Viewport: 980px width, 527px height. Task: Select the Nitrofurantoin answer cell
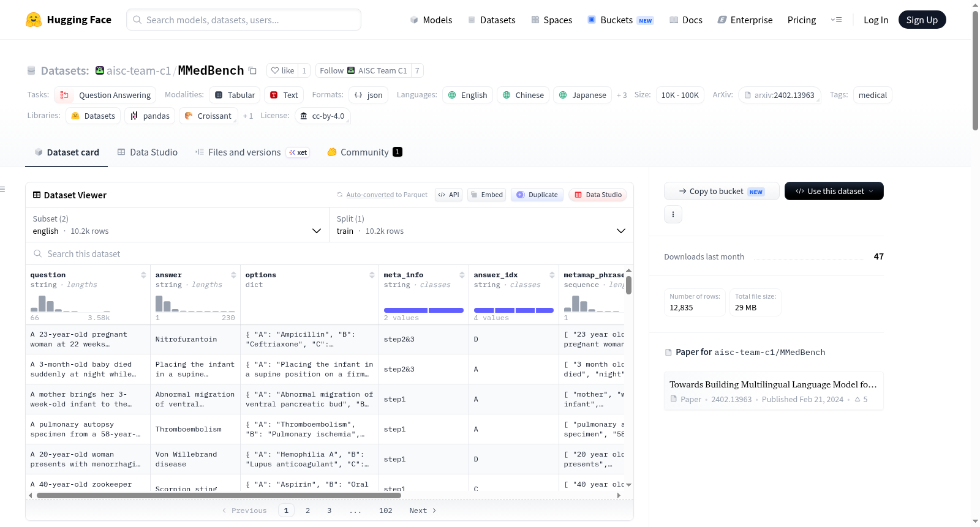coord(195,339)
